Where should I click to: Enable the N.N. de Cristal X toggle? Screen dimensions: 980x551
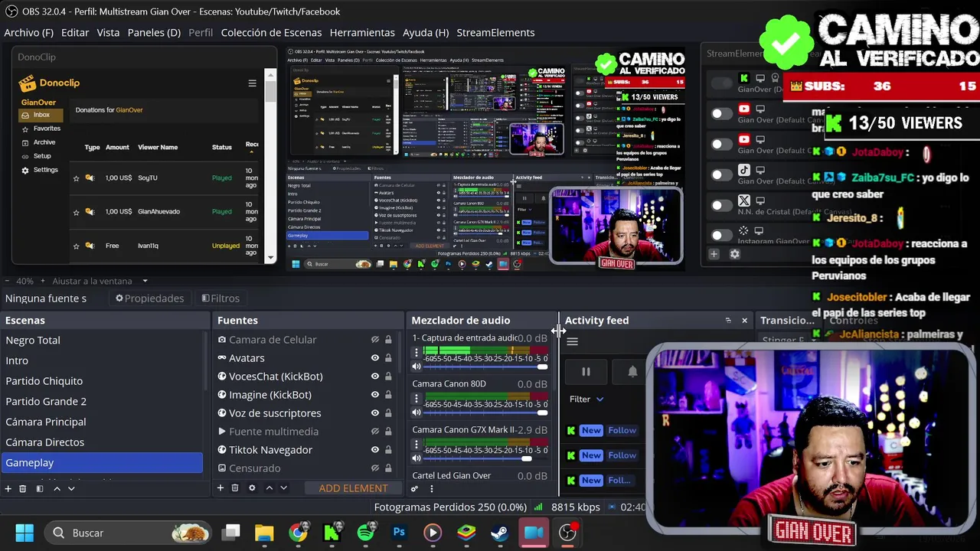click(x=721, y=205)
